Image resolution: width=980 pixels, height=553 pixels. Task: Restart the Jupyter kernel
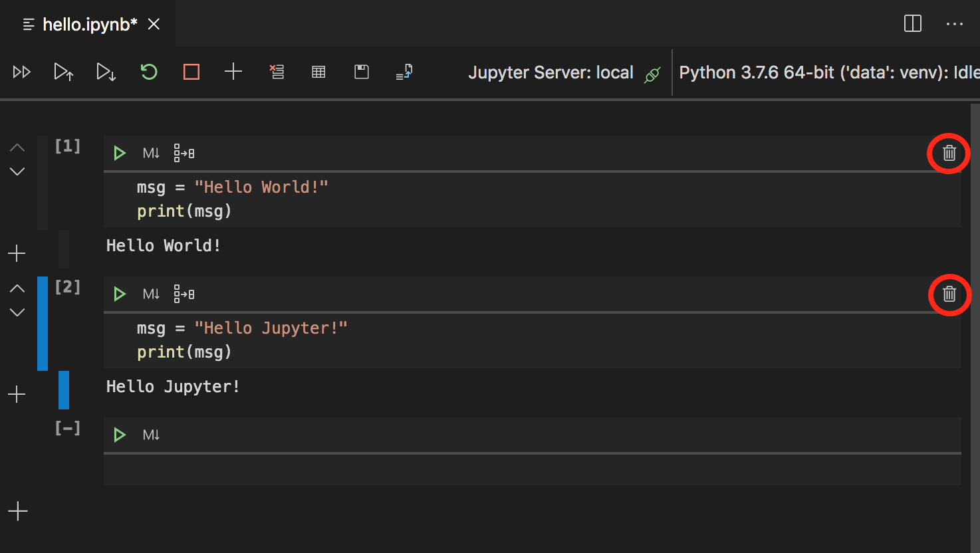pos(149,72)
